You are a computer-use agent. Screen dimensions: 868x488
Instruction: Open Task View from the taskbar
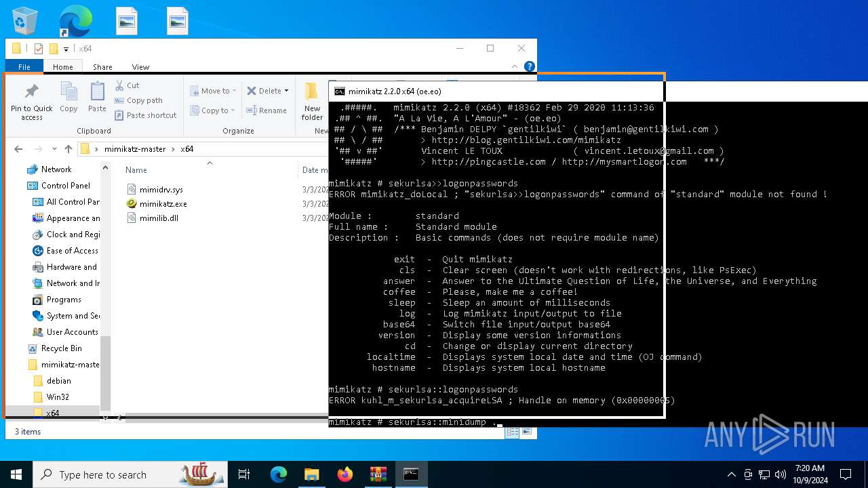(244, 474)
